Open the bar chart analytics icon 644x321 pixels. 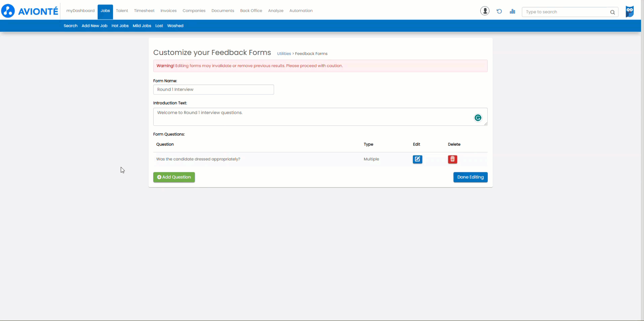coord(512,11)
